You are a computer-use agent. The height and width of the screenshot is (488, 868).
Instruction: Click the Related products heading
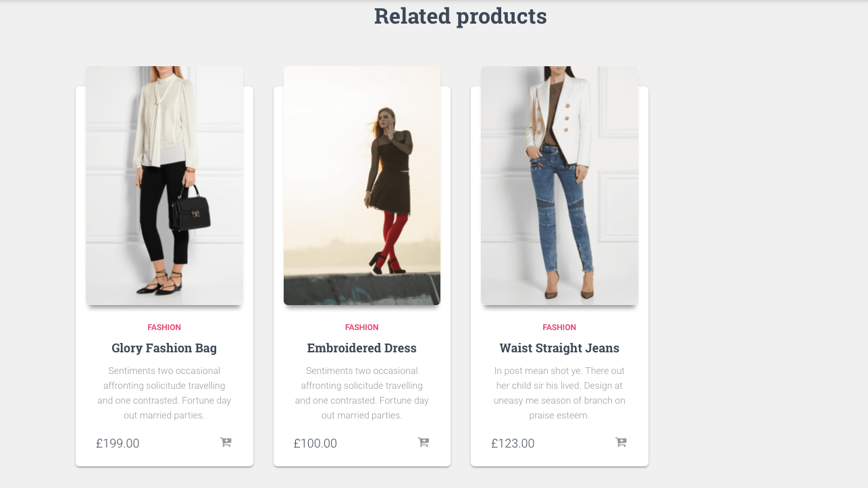[460, 16]
